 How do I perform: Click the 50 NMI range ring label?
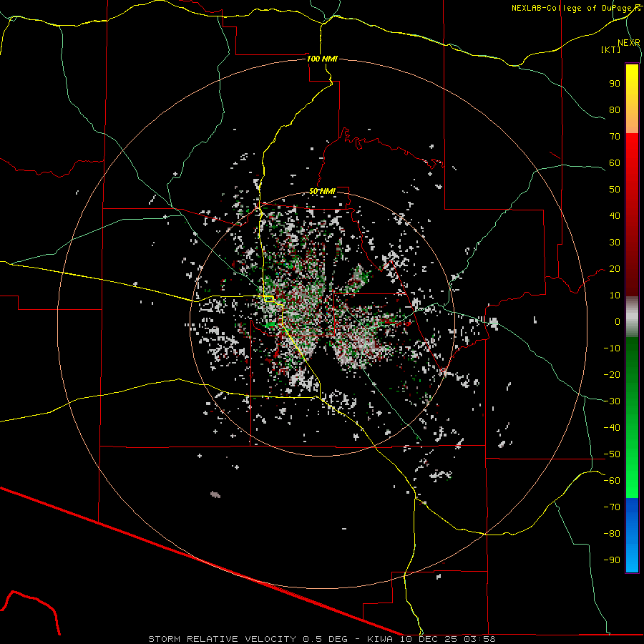pos(322,191)
